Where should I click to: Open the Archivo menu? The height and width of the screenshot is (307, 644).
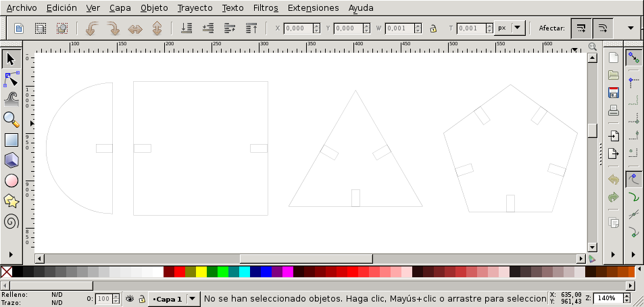pos(22,8)
